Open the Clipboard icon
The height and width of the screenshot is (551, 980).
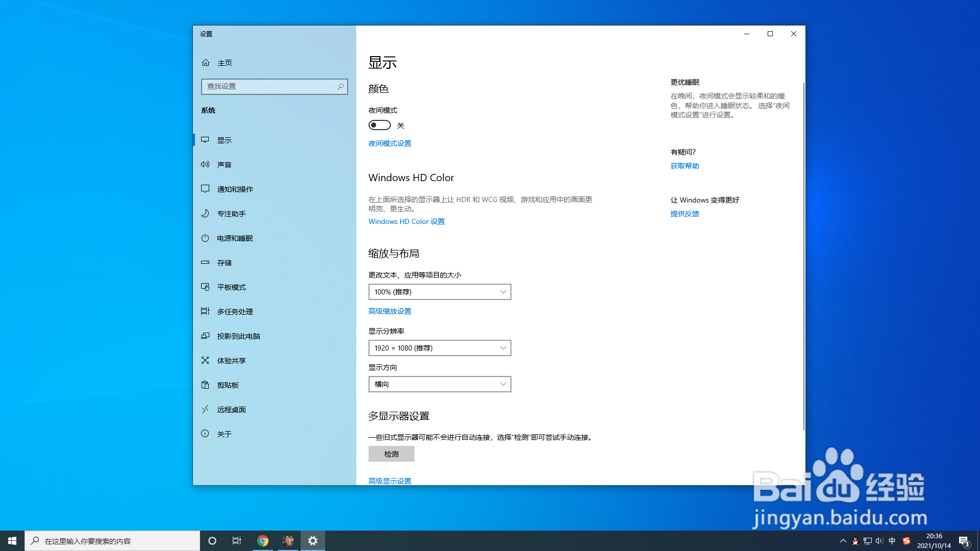click(205, 385)
